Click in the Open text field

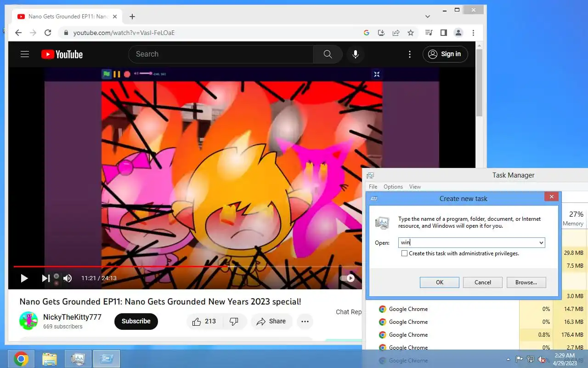tap(468, 243)
